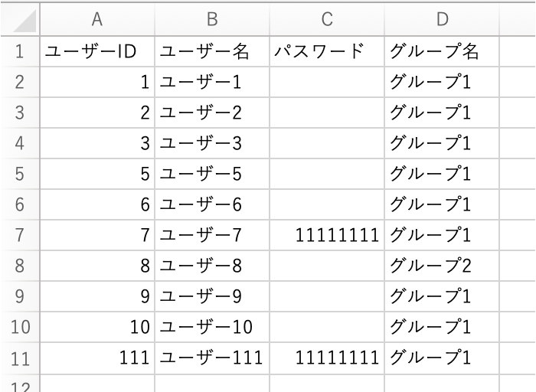Click the パスワード header cell
This screenshot has width=536, height=392.
327,51
